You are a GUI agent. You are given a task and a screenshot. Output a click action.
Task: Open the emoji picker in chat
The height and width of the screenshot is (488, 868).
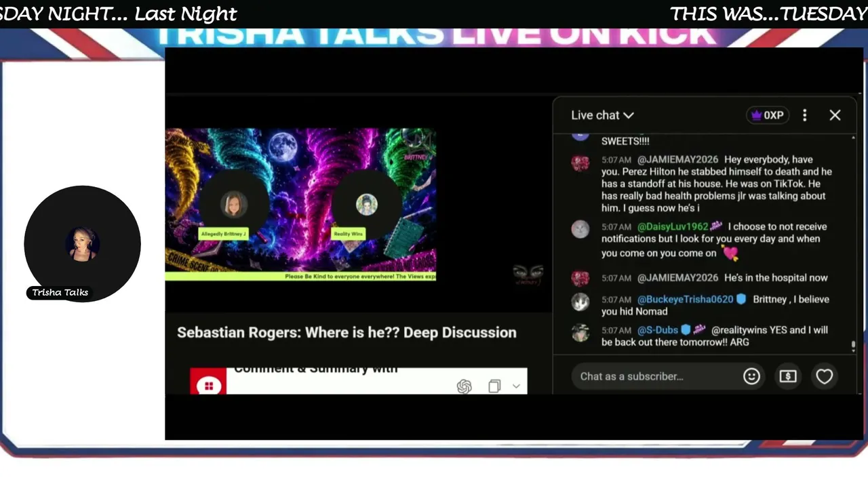tap(751, 376)
